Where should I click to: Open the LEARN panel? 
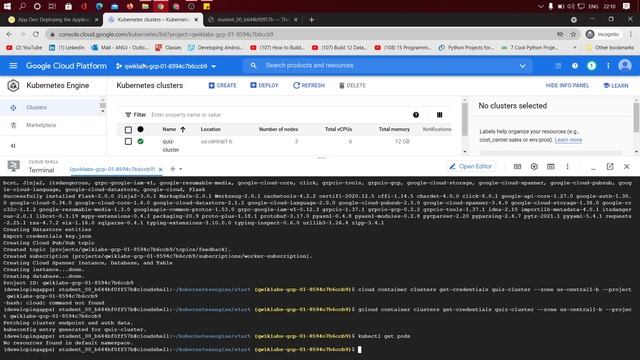pyautogui.click(x=616, y=85)
